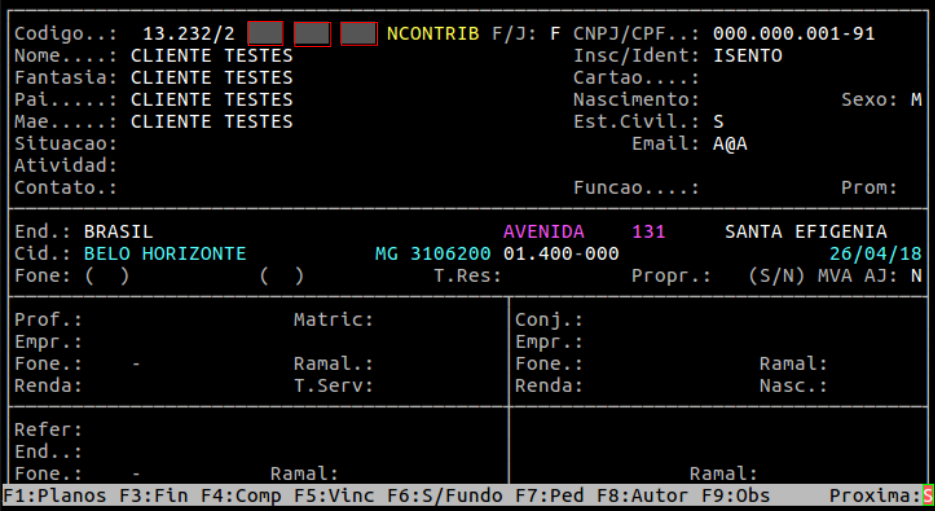Click the Nasc. field label

click(x=794, y=386)
